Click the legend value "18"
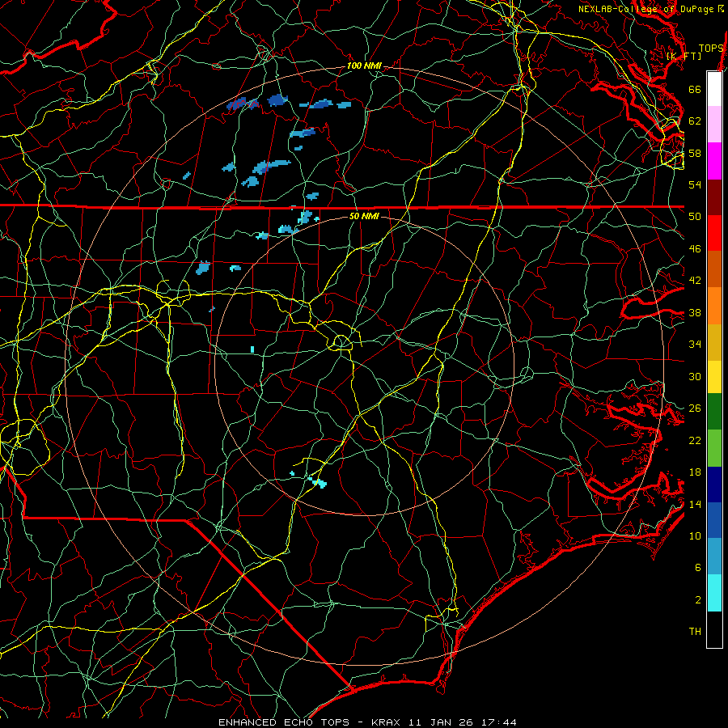The width and height of the screenshot is (728, 728). tap(695, 472)
